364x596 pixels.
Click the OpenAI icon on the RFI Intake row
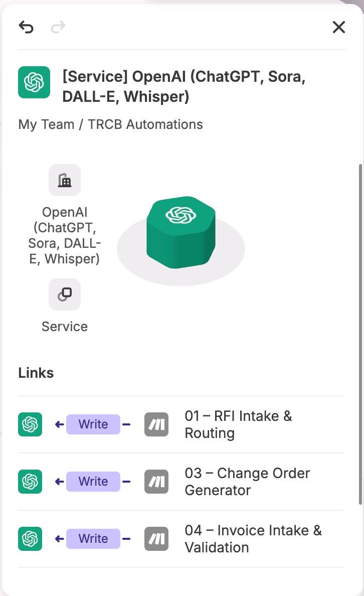(x=30, y=424)
